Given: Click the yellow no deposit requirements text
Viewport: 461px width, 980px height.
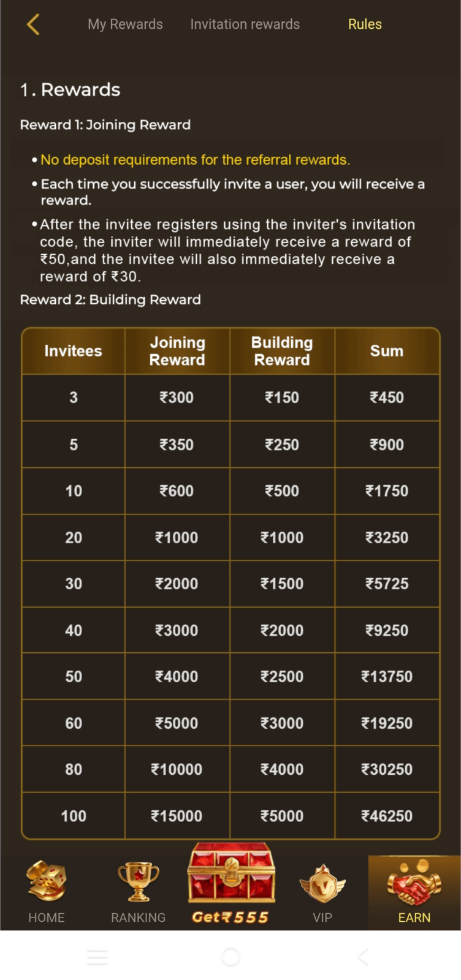Looking at the screenshot, I should tap(195, 160).
